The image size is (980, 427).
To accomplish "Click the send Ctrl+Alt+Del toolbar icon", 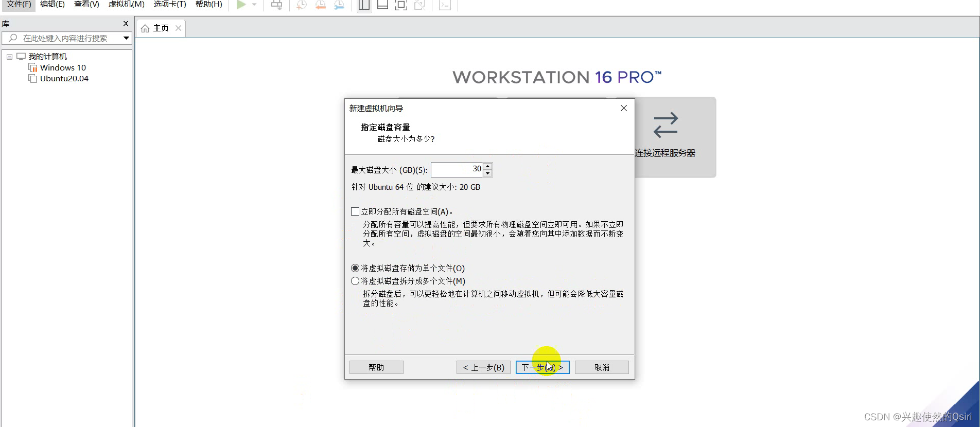I will click(x=277, y=5).
